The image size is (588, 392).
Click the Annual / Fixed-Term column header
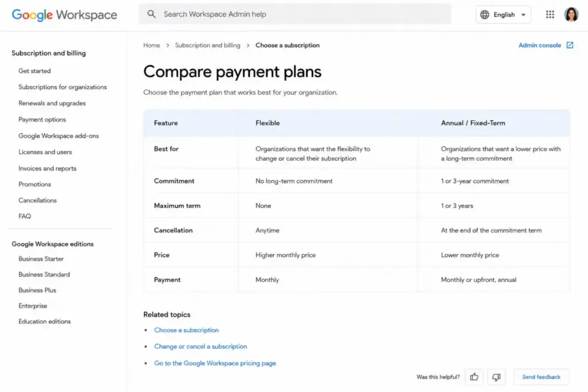pyautogui.click(x=473, y=123)
